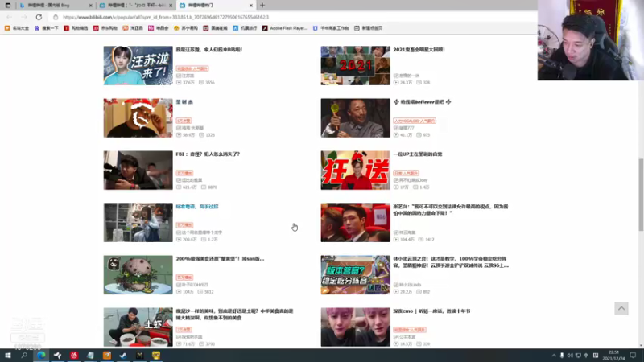644x362 pixels.
Task: Open the 狂送 red video thumbnail
Action: pyautogui.click(x=355, y=171)
